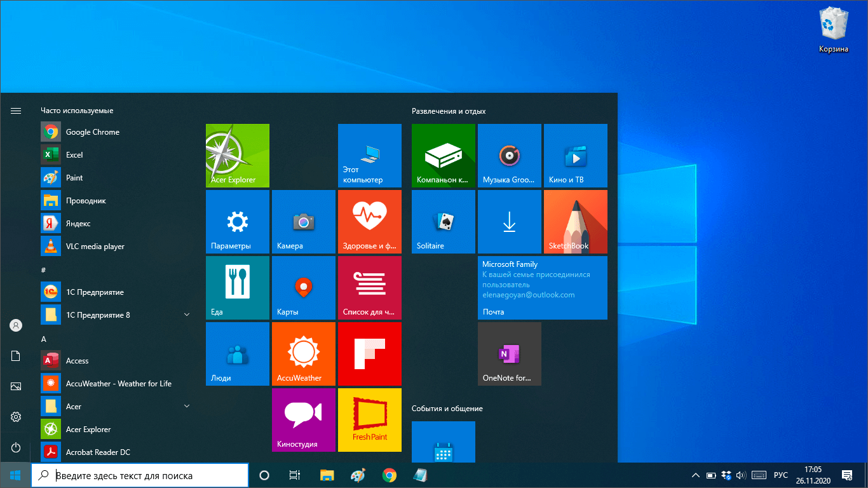Expand the Start hamburger menu
This screenshot has width=868, height=488.
tap(16, 111)
